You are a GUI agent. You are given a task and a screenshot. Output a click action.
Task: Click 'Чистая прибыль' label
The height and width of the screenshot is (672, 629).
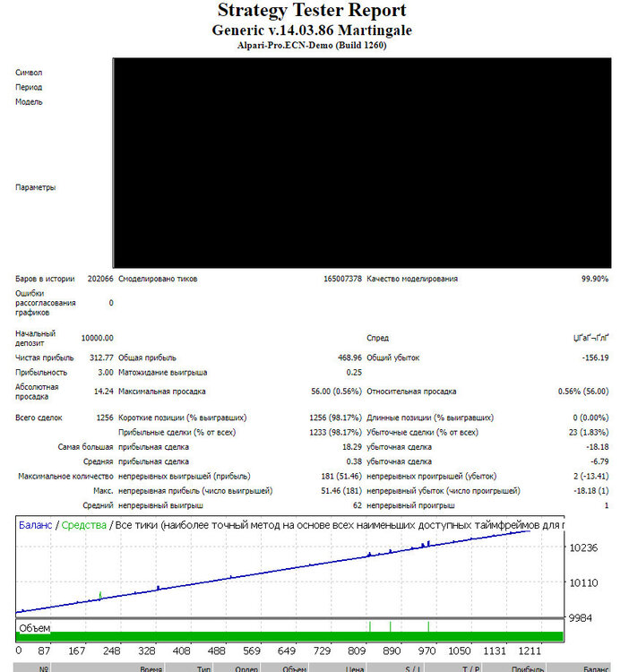coord(45,358)
